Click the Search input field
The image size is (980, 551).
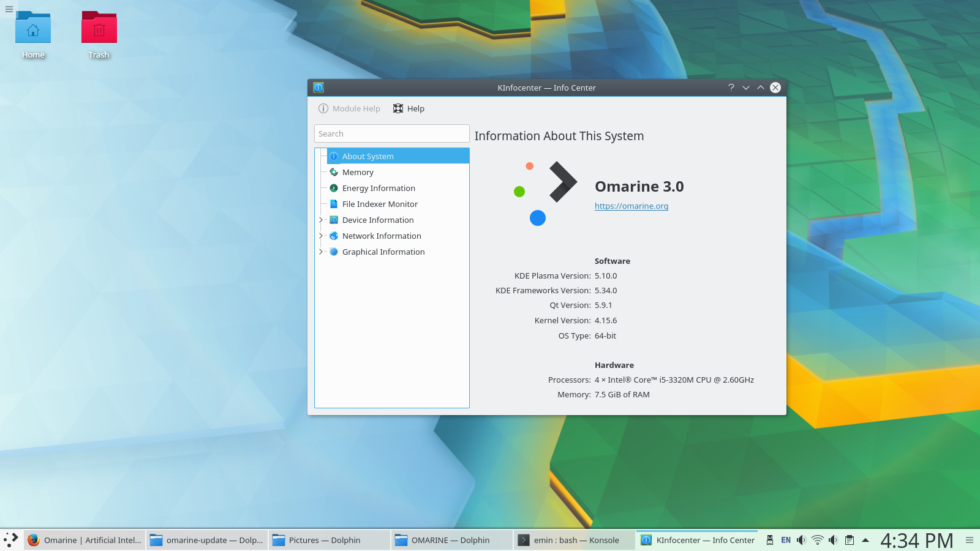(x=392, y=133)
